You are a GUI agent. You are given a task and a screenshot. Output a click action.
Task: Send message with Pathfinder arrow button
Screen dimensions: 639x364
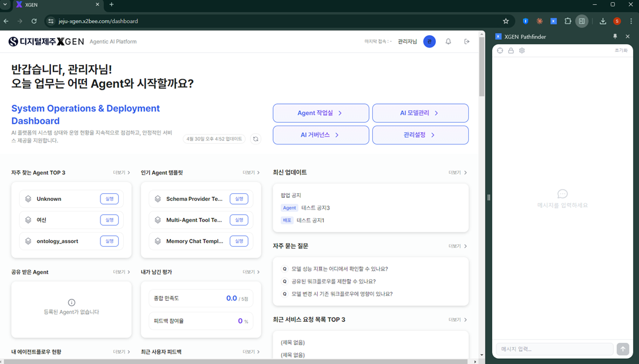(623, 349)
